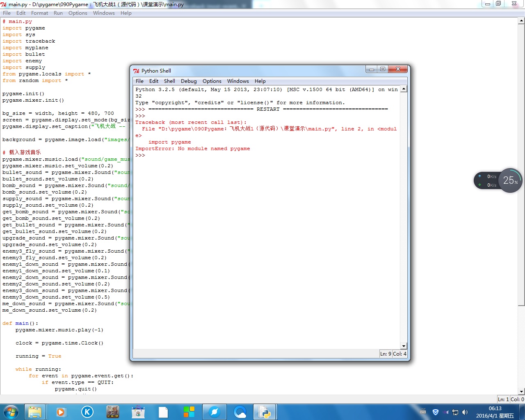This screenshot has width=525, height=420.
Task: Open the Debug menu in Python Shell
Action: 189,81
